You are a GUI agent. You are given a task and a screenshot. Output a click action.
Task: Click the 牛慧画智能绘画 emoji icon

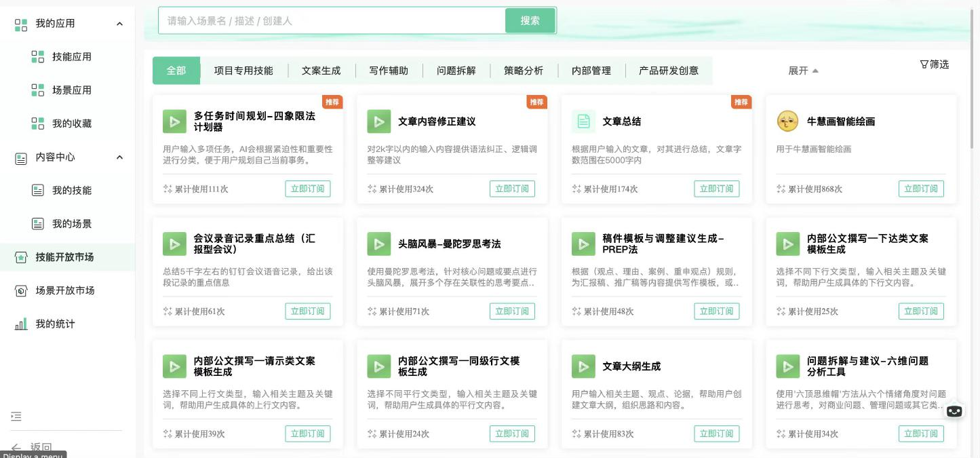point(787,121)
